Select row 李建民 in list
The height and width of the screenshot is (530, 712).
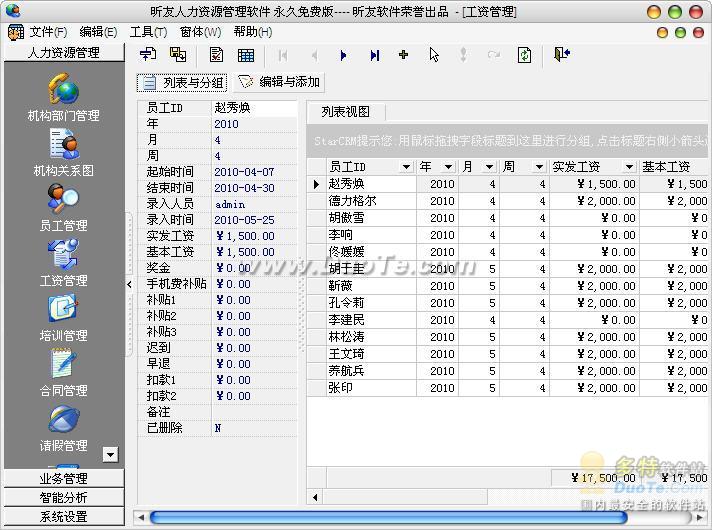point(507,320)
